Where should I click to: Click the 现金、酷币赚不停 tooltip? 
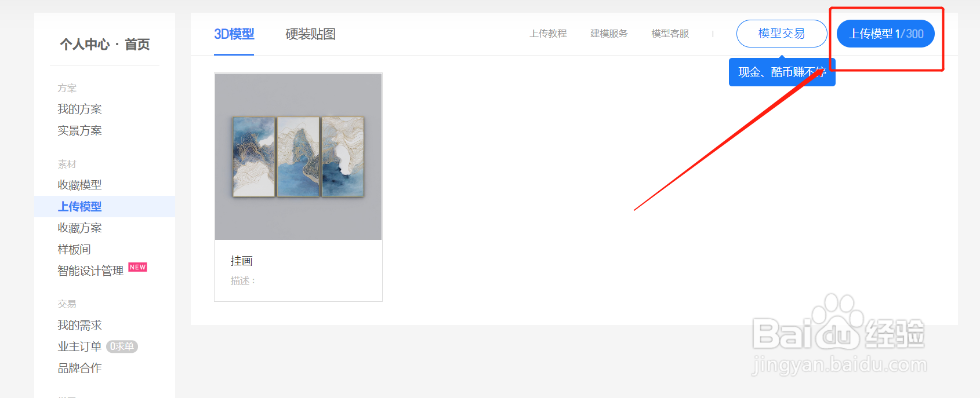pyautogui.click(x=782, y=72)
